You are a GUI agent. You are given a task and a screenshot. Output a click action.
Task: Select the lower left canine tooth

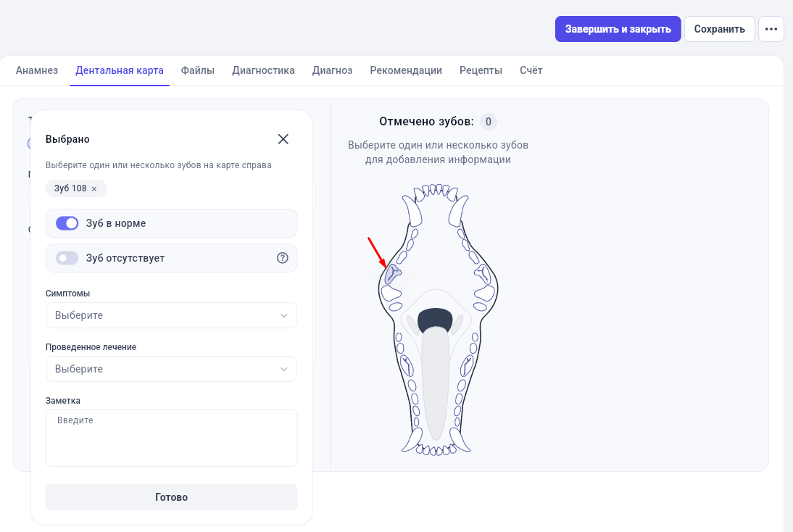click(412, 440)
